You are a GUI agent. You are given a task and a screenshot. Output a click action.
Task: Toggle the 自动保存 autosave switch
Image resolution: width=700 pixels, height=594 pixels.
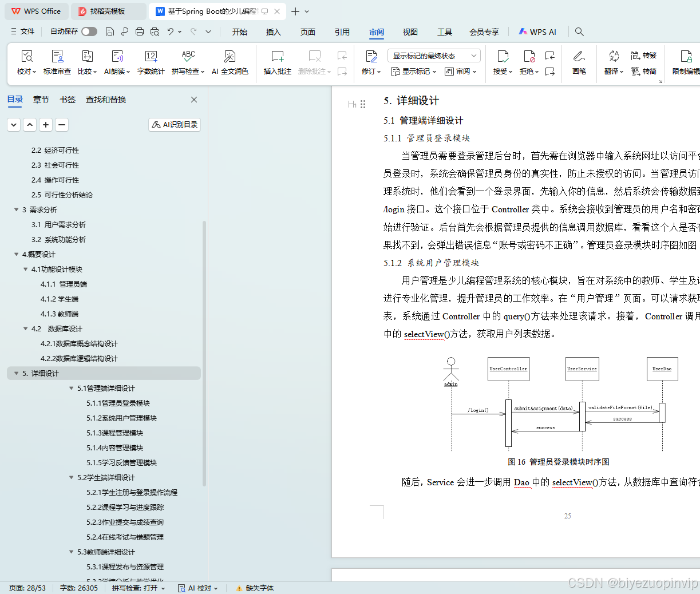tap(89, 32)
